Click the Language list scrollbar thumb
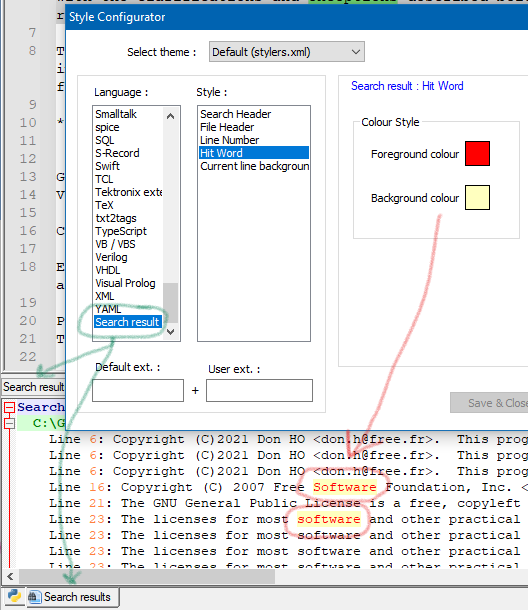528x610 pixels. point(170,303)
